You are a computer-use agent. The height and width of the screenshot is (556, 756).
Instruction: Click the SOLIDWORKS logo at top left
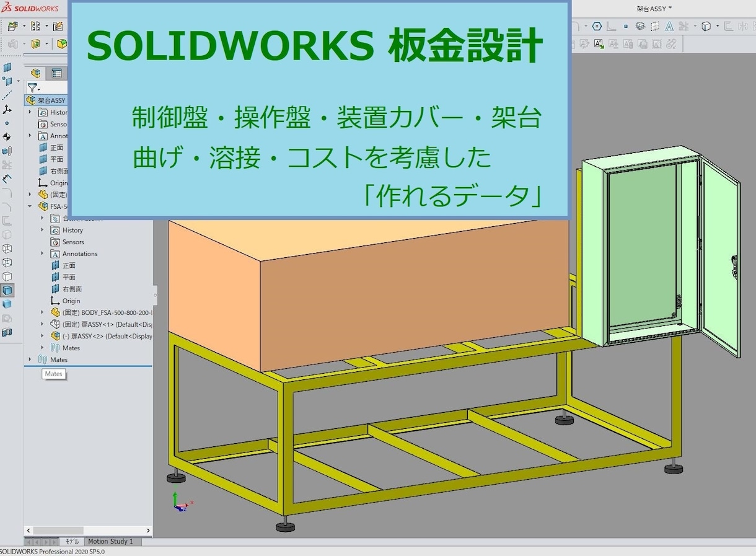(x=30, y=8)
